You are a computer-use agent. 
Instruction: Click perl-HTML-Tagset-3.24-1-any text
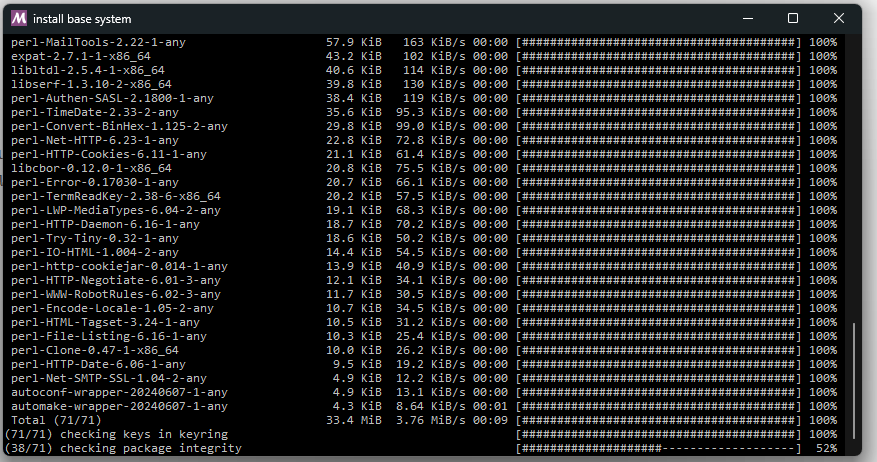(105, 322)
